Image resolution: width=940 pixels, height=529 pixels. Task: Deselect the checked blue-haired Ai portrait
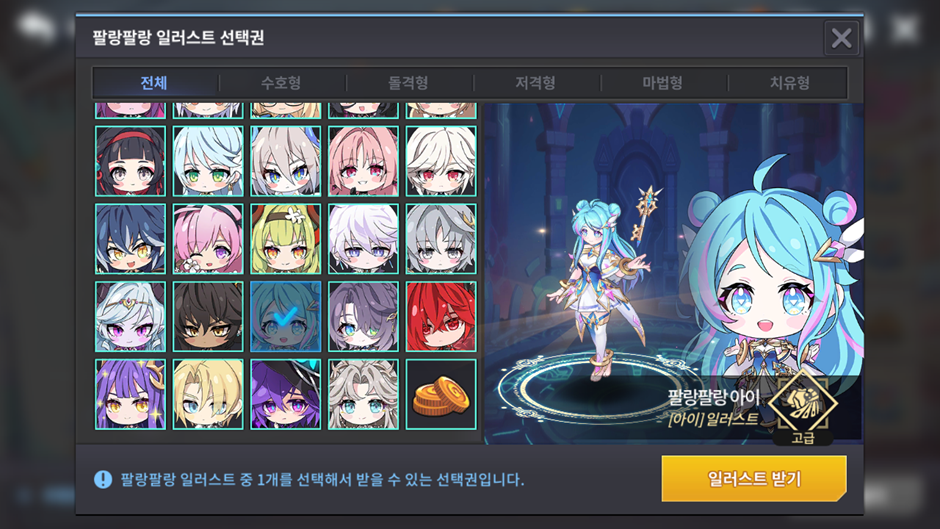click(x=285, y=317)
